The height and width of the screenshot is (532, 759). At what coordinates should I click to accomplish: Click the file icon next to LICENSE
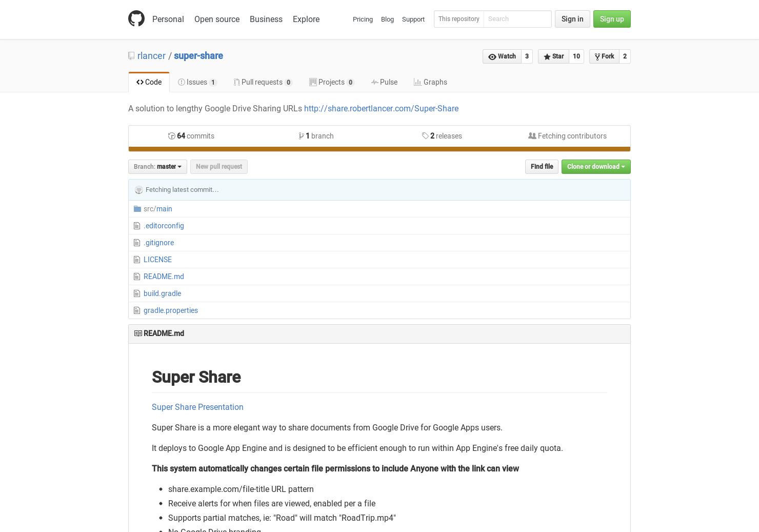tap(137, 260)
